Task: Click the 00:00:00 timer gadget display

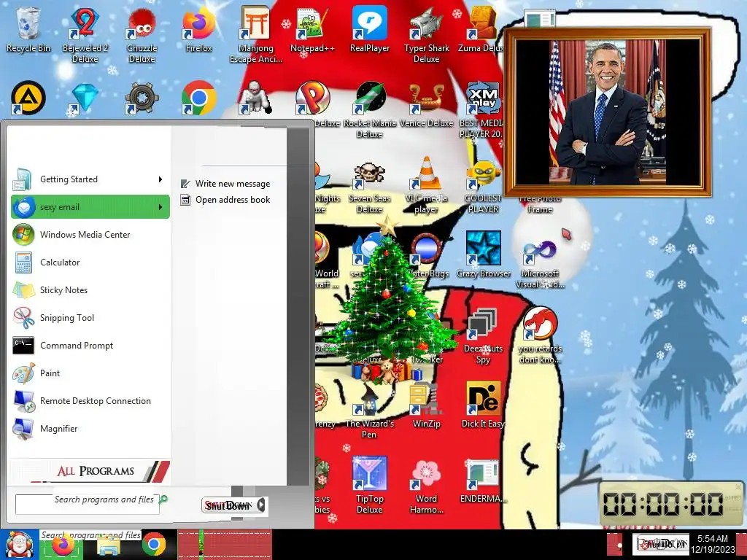Action: tap(663, 505)
